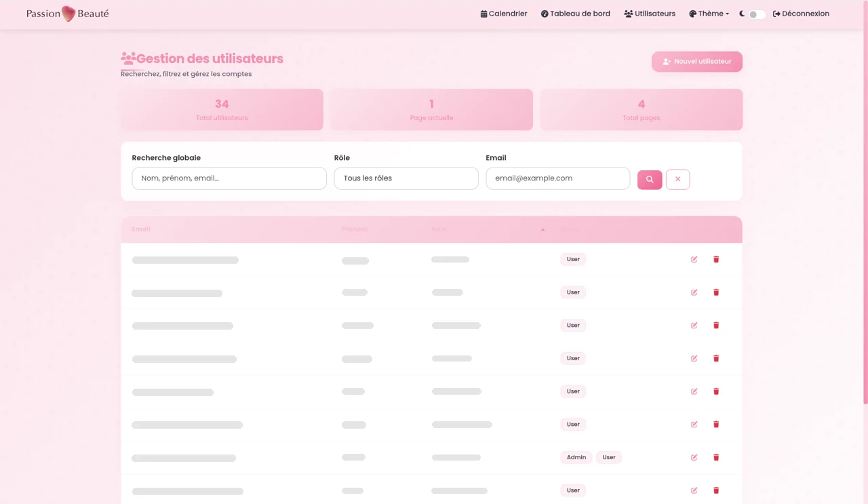Click the ascending sort arrow by Nom
This screenshot has height=504, width=868.
542,229
